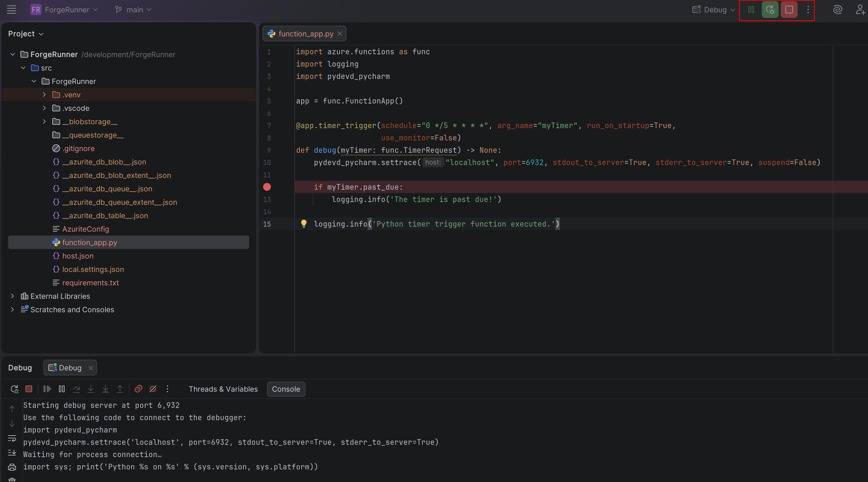
Task: Open main hamburger menu
Action: pos(11,10)
